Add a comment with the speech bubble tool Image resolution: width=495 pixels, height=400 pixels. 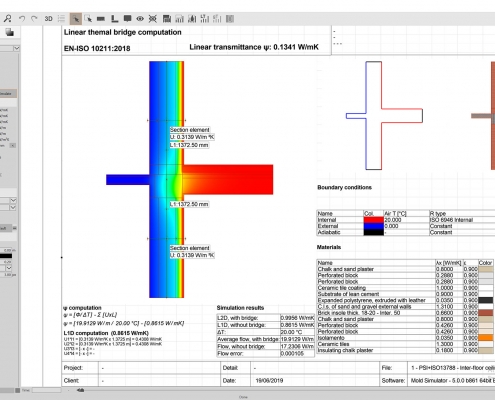coord(127,19)
